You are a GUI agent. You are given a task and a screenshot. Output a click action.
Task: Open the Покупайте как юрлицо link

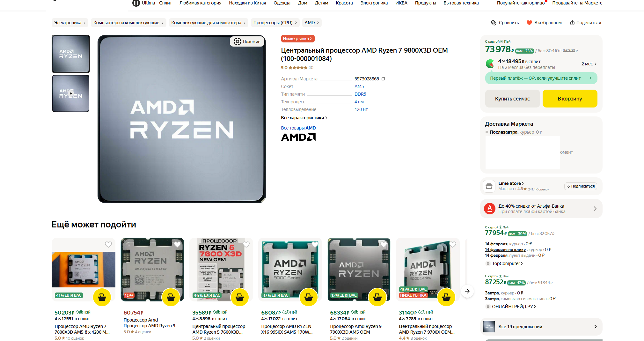coord(521,3)
